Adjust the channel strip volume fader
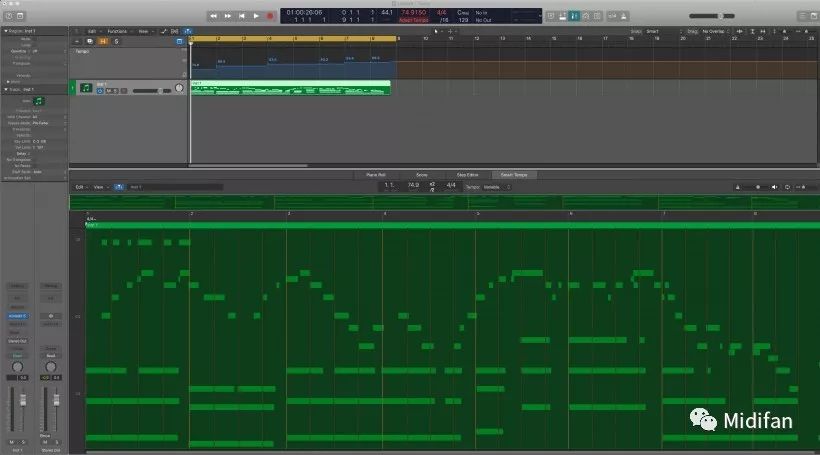 22,401
